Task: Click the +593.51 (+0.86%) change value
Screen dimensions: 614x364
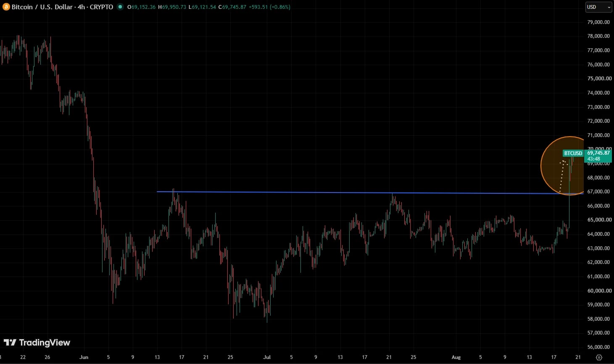Action: pyautogui.click(x=269, y=7)
